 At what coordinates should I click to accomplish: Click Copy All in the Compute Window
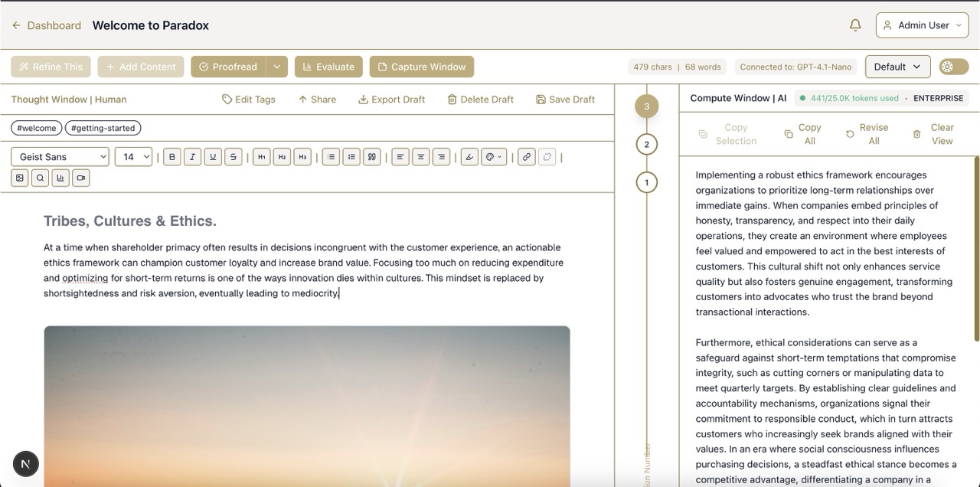pos(802,134)
